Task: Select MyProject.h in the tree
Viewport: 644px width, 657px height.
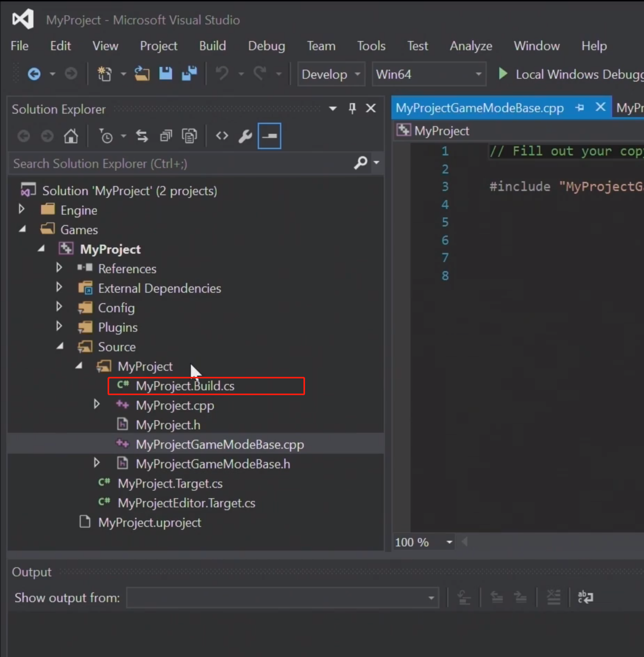Action: [168, 425]
